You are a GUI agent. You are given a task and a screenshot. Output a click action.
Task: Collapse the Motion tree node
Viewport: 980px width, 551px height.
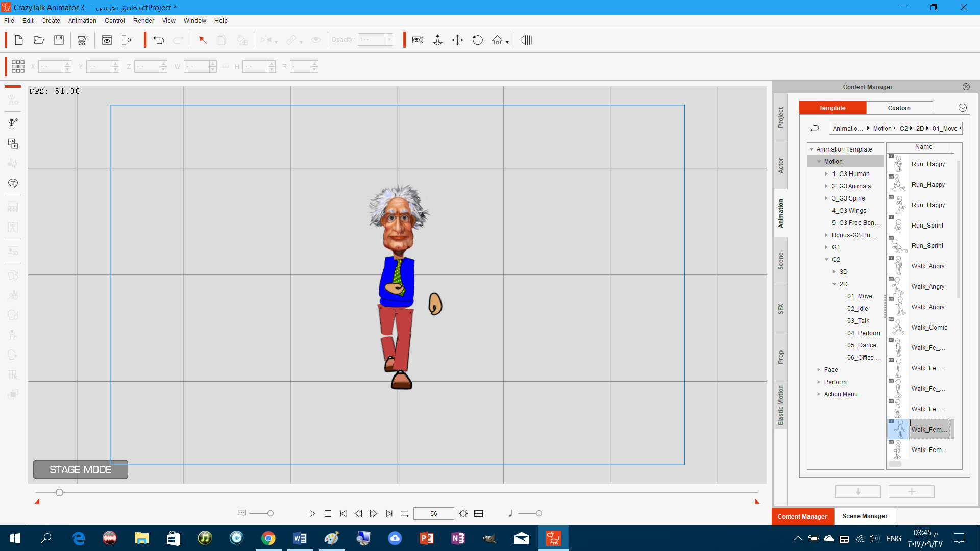[x=819, y=162]
